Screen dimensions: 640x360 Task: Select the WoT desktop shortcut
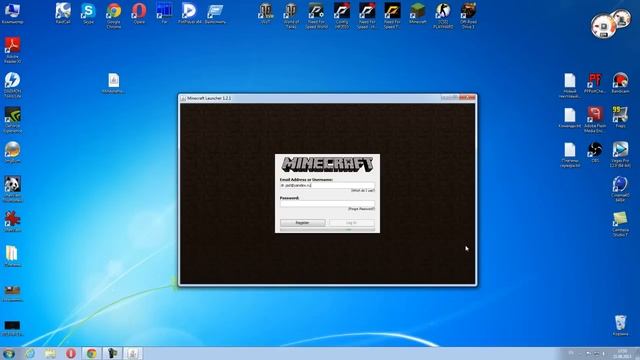coord(266,13)
